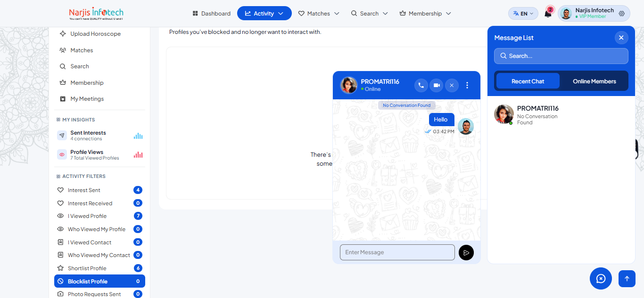The image size is (644, 298).
Task: Click the 03:42 PM message timestamp
Action: (x=444, y=131)
